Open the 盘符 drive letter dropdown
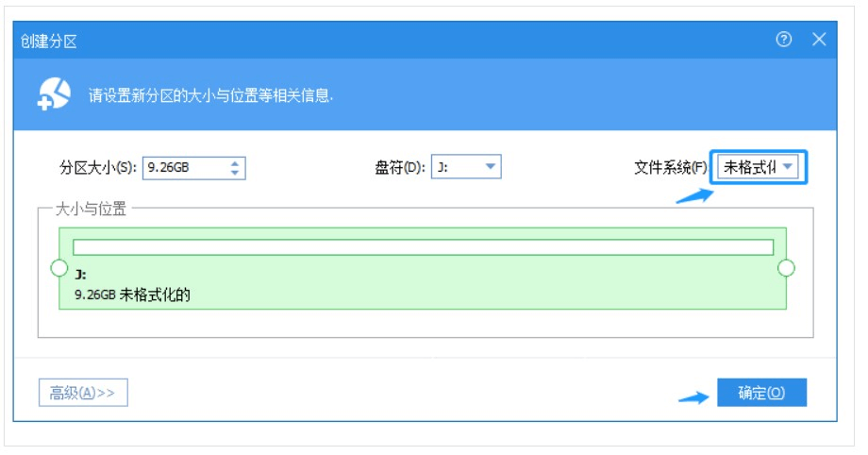This screenshot has height=455, width=868. [x=490, y=167]
